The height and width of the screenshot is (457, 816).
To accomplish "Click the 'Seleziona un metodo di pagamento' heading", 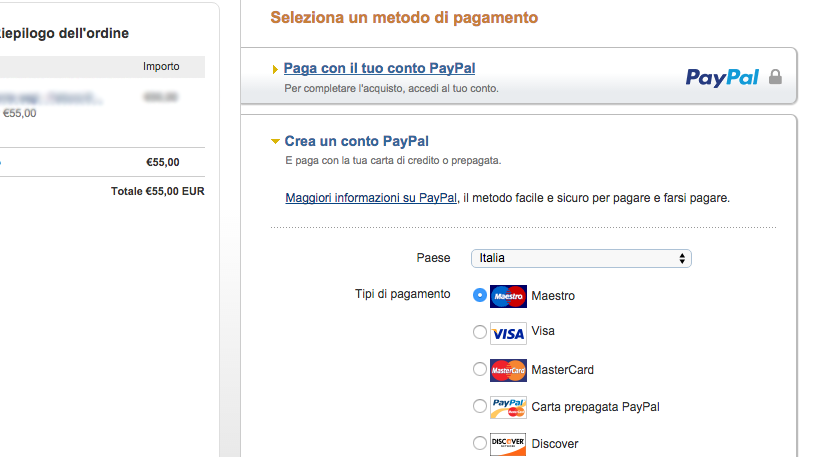I will [404, 17].
